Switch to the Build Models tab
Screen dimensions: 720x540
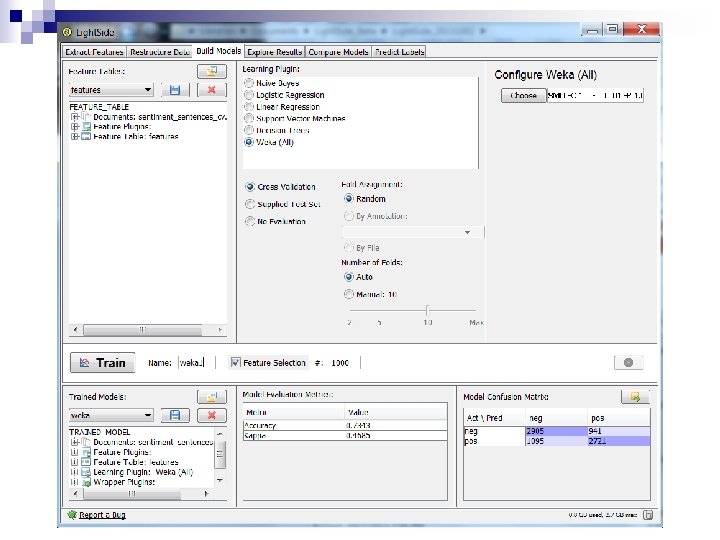click(218, 51)
